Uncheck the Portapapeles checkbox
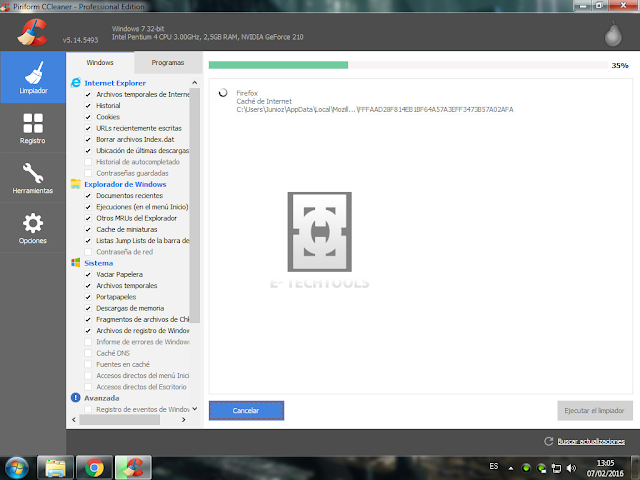The image size is (640, 480). coord(88,297)
